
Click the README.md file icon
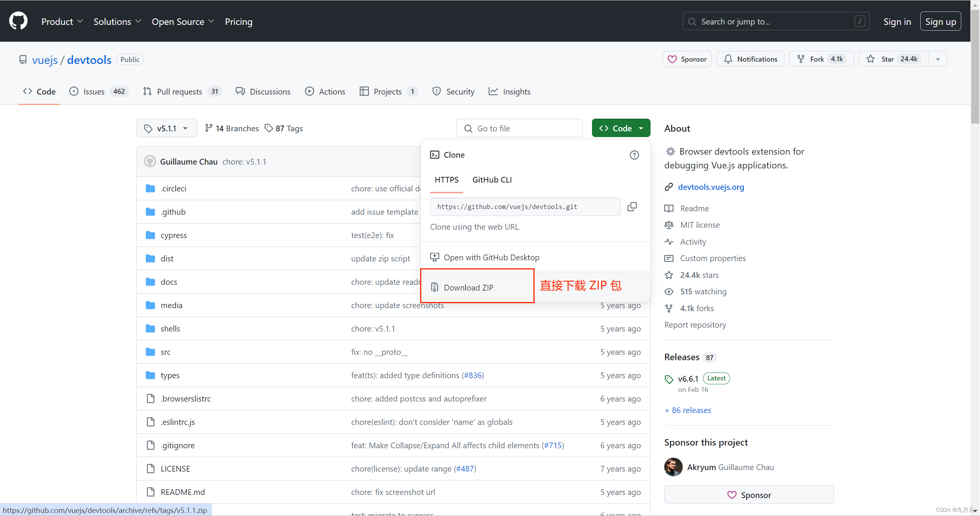tap(150, 492)
